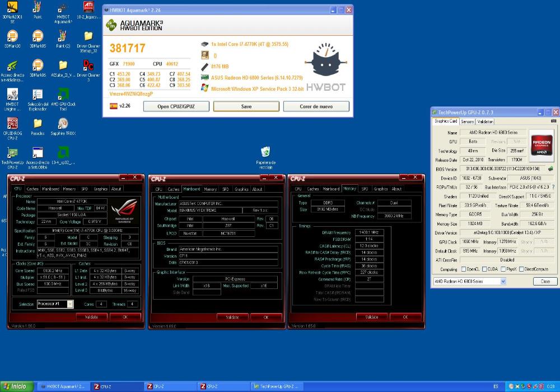
Task: Open Caches tab in first CPU-Z window
Action: pyautogui.click(x=32, y=189)
